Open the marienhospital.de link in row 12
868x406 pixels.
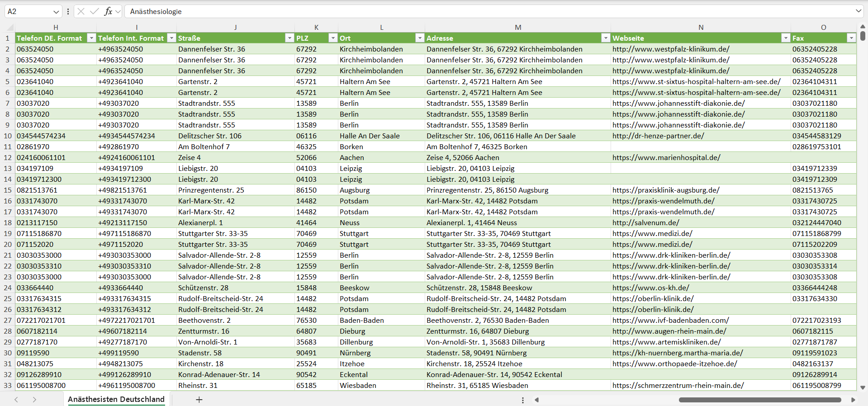666,157
